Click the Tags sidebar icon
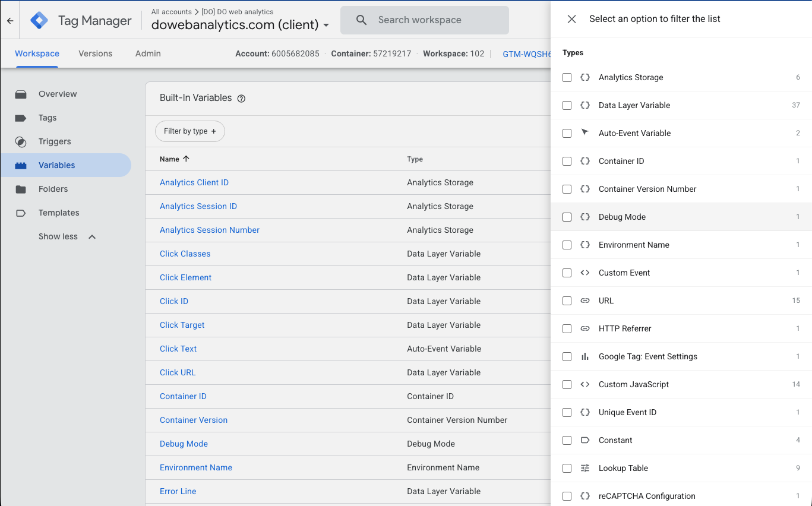The image size is (812, 506). click(21, 118)
